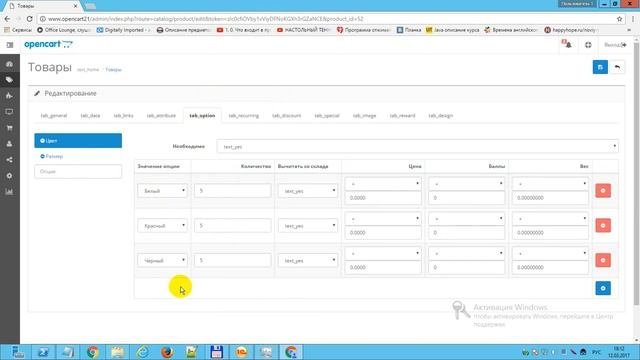Image resolution: width=640 pixels, height=360 pixels.
Task: Bookmark this page with star icon
Action: click(x=619, y=19)
